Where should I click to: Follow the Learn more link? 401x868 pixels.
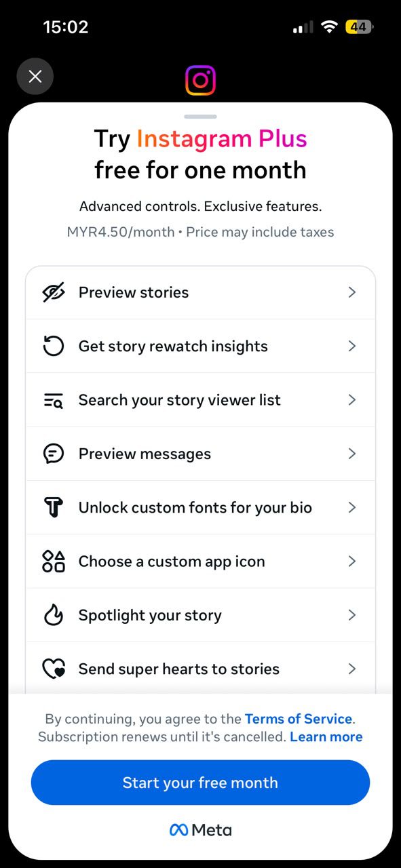[326, 736]
